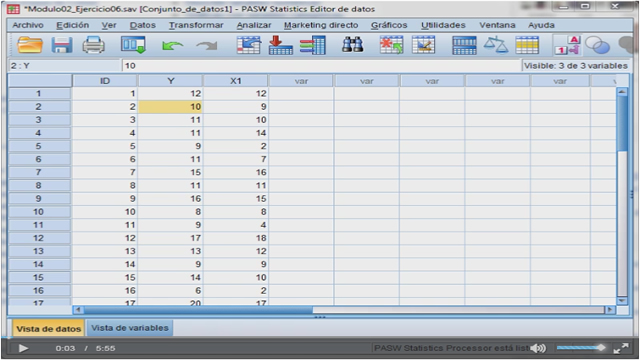
Task: Click Select cases icon
Action: pyautogui.click(x=527, y=45)
